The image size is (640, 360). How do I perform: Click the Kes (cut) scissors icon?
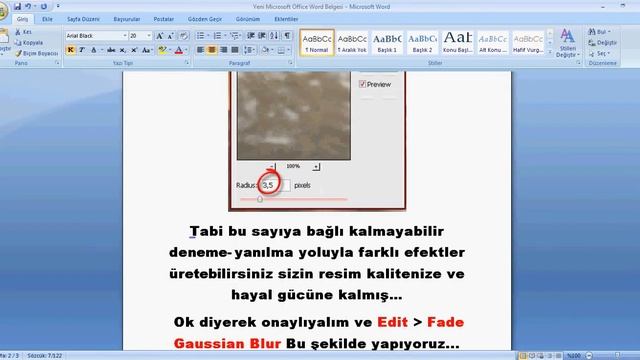pyautogui.click(x=18, y=32)
